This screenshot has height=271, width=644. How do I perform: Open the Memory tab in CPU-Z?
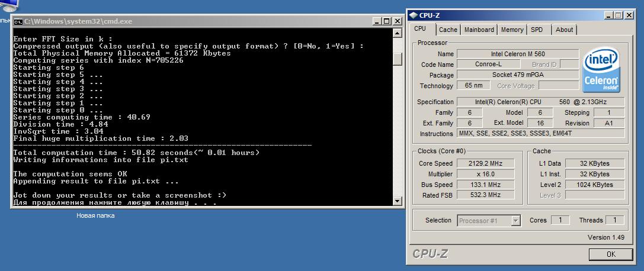pos(512,30)
